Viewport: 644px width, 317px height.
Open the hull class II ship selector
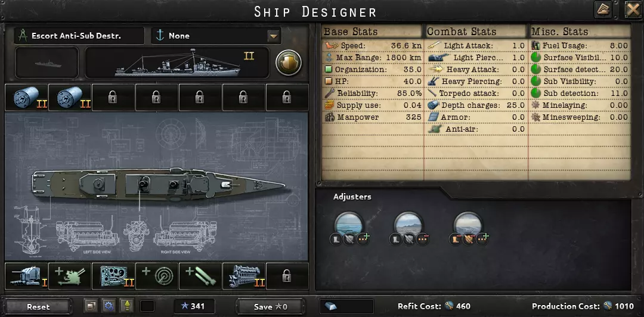coord(177,63)
